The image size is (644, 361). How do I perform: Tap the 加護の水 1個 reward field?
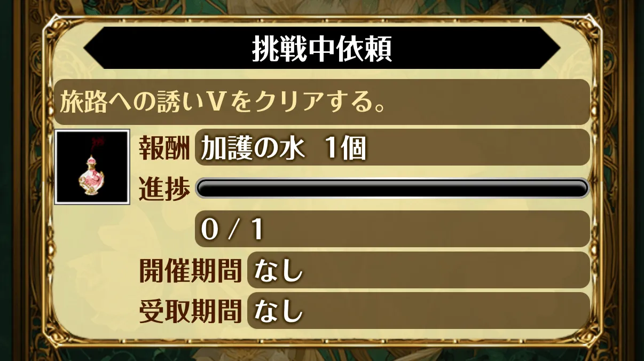coord(392,148)
